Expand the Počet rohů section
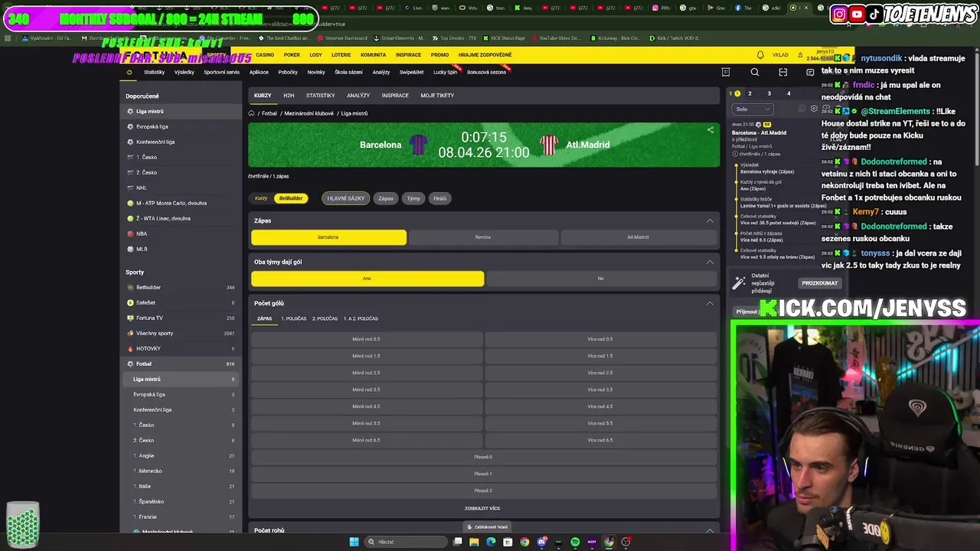 710,530
